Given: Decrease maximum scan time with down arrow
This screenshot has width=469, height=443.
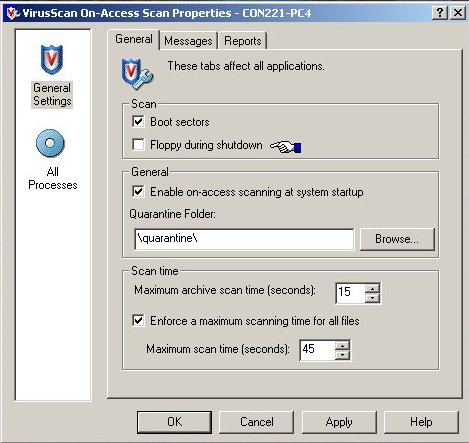Looking at the screenshot, I should (x=343, y=355).
